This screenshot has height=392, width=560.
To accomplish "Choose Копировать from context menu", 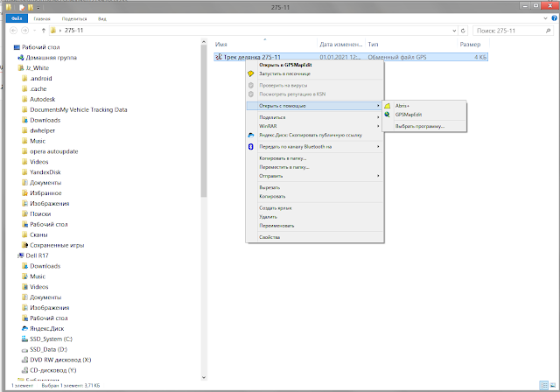I will (315, 196).
